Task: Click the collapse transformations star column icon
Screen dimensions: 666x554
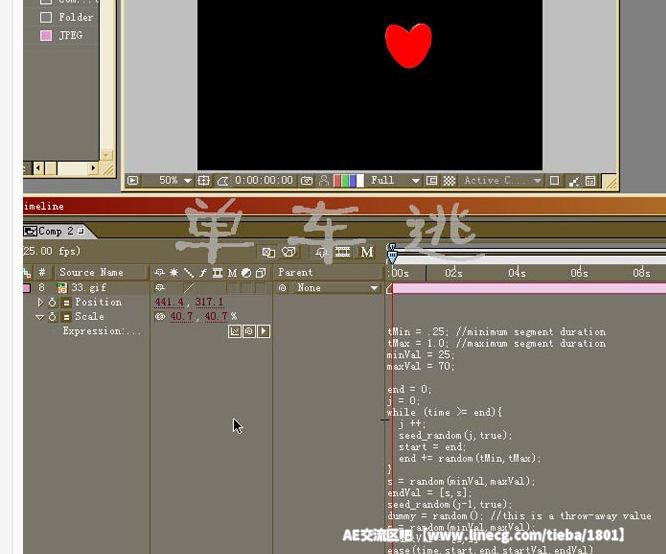Action: tap(174, 273)
